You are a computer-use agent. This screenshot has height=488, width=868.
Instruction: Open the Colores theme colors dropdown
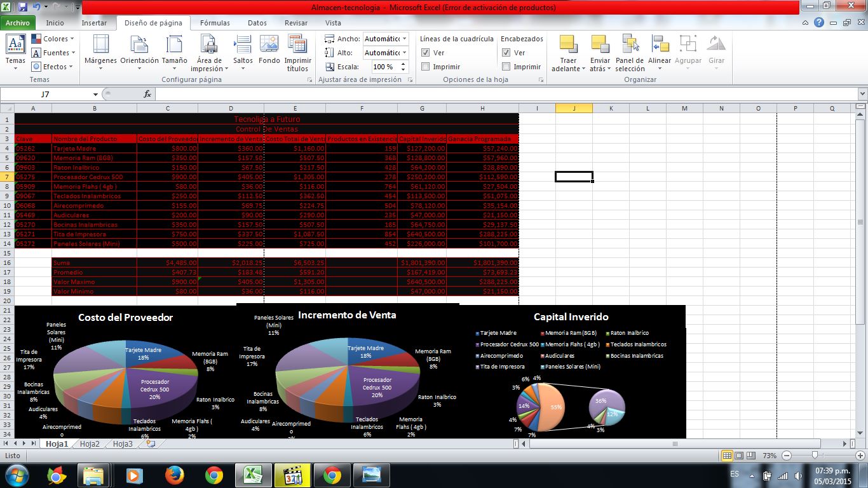click(x=54, y=39)
